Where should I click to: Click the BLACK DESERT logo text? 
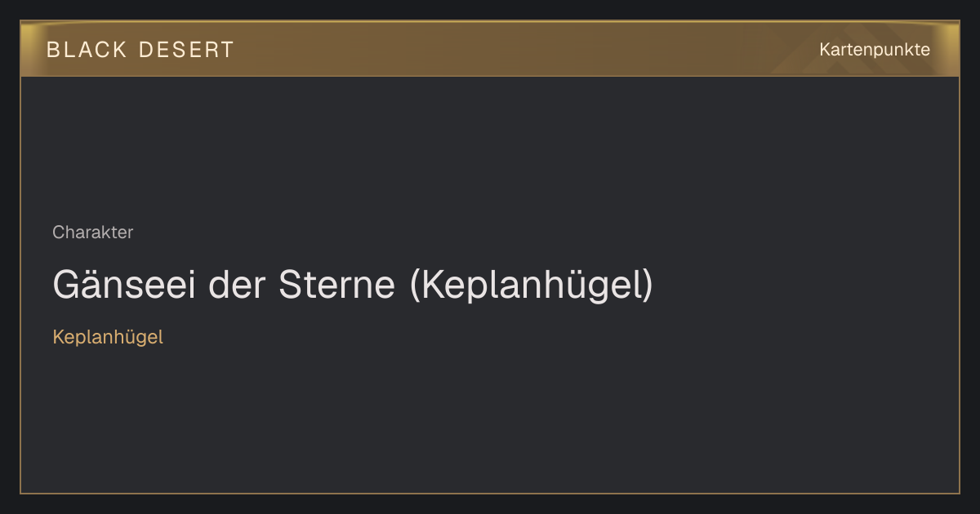pos(140,50)
